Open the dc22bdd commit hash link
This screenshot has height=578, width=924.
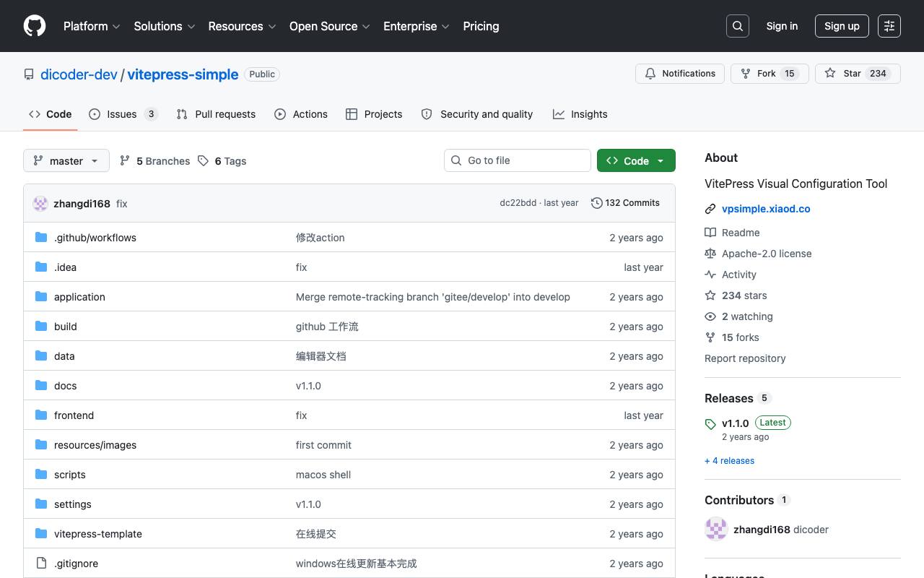tap(518, 203)
